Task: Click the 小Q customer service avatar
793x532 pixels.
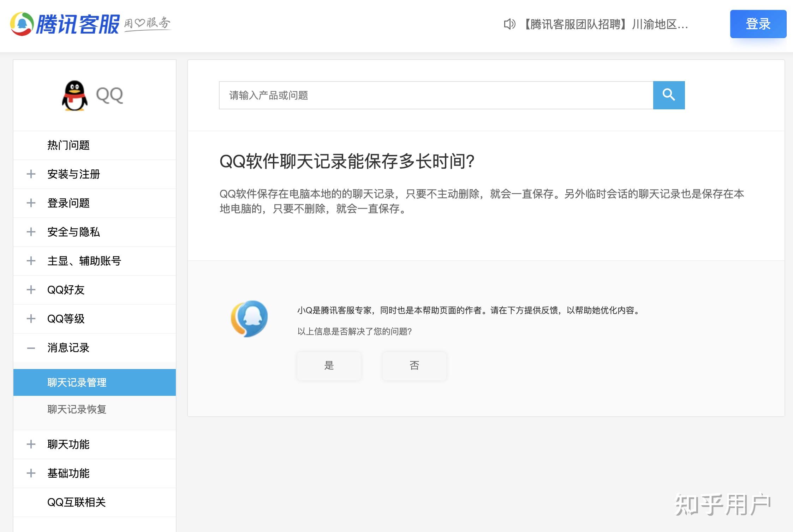Action: click(250, 319)
